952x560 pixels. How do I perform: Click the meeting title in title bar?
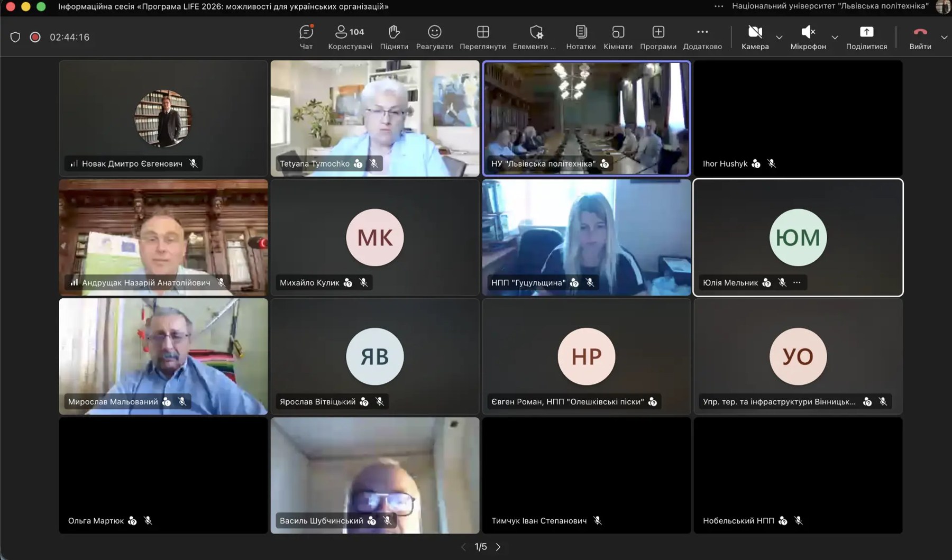point(223,6)
